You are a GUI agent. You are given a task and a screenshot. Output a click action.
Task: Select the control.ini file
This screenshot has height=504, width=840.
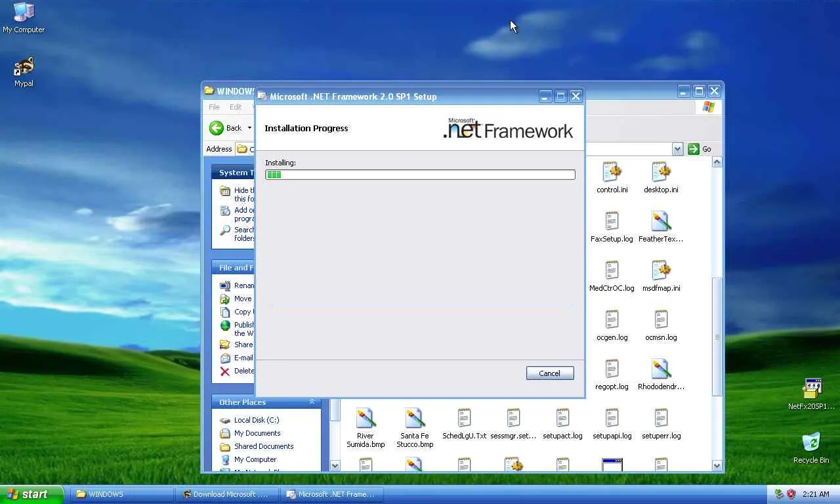pyautogui.click(x=612, y=178)
